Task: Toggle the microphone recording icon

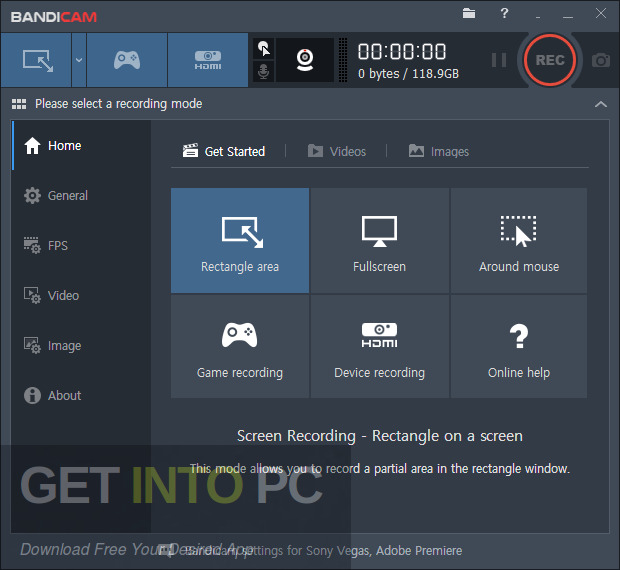Action: tap(264, 72)
